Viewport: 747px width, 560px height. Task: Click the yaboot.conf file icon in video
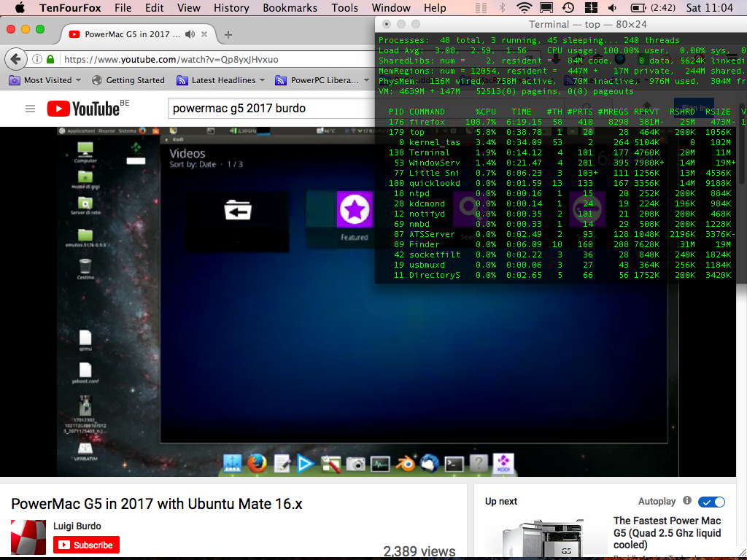tap(85, 373)
